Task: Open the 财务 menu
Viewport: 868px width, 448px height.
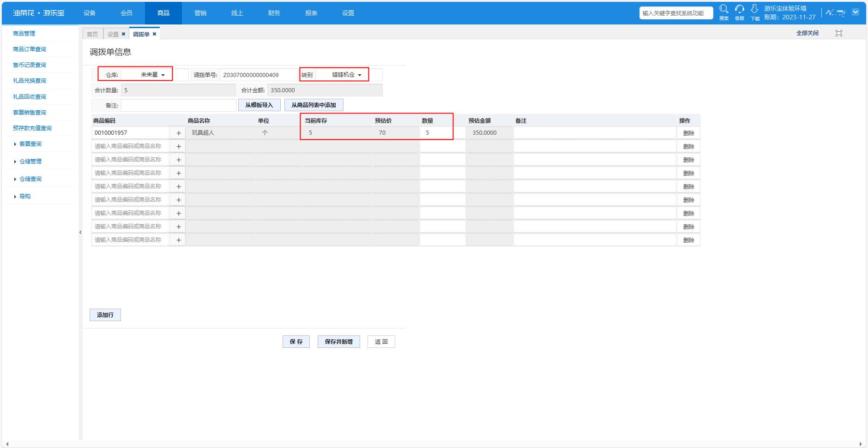Action: [274, 13]
